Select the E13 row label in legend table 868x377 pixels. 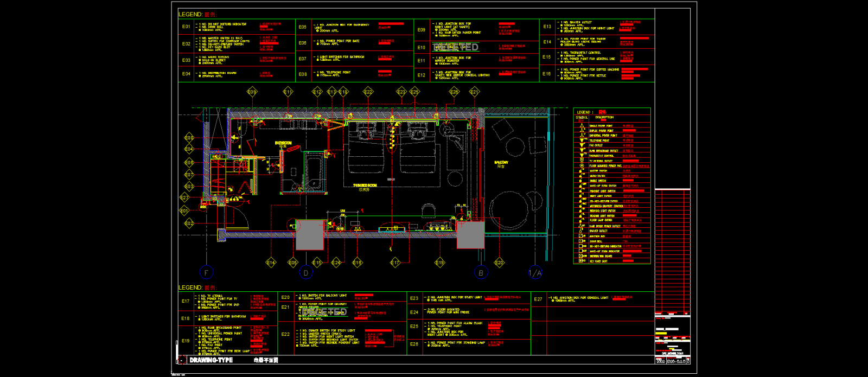pyautogui.click(x=547, y=27)
